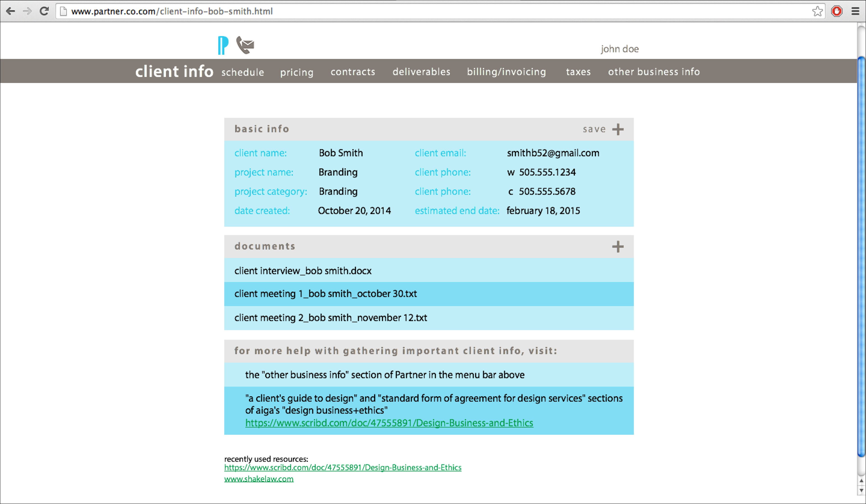Open client interview_bob smith.docx
866x504 pixels.
(429, 270)
